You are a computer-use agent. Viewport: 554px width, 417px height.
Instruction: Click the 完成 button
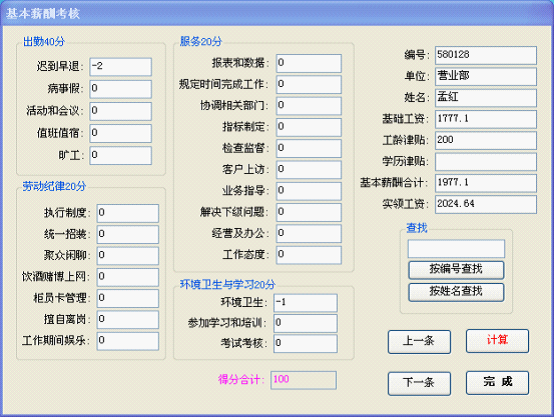pos(497,383)
